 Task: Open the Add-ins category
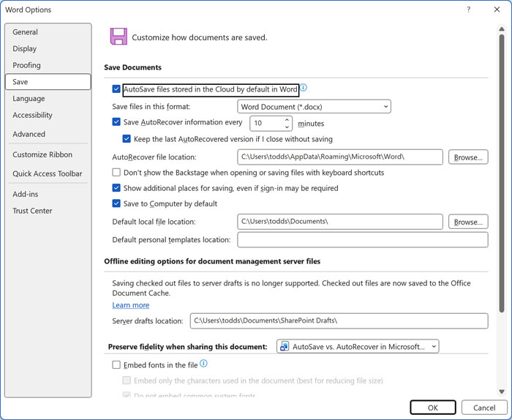click(x=48, y=194)
